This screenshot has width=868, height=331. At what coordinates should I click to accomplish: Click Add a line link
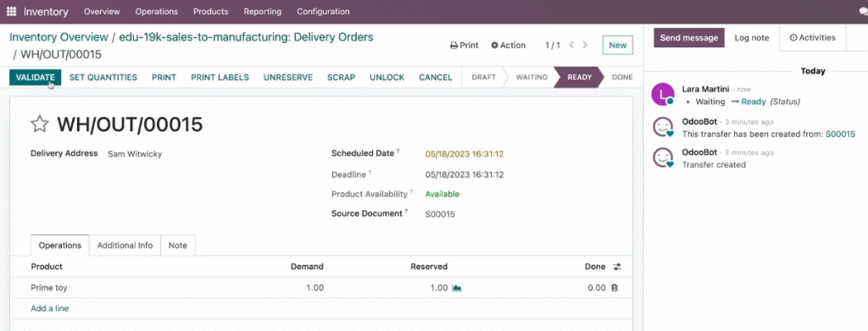click(50, 308)
